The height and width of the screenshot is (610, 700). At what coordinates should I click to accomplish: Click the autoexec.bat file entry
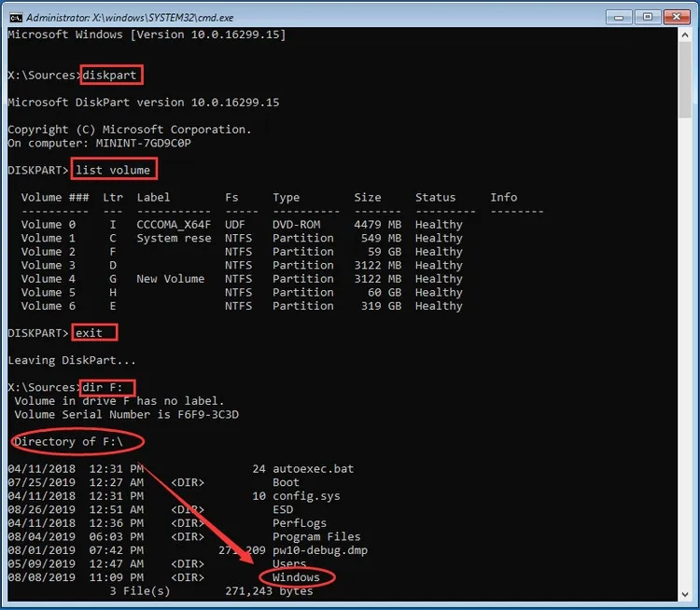313,468
